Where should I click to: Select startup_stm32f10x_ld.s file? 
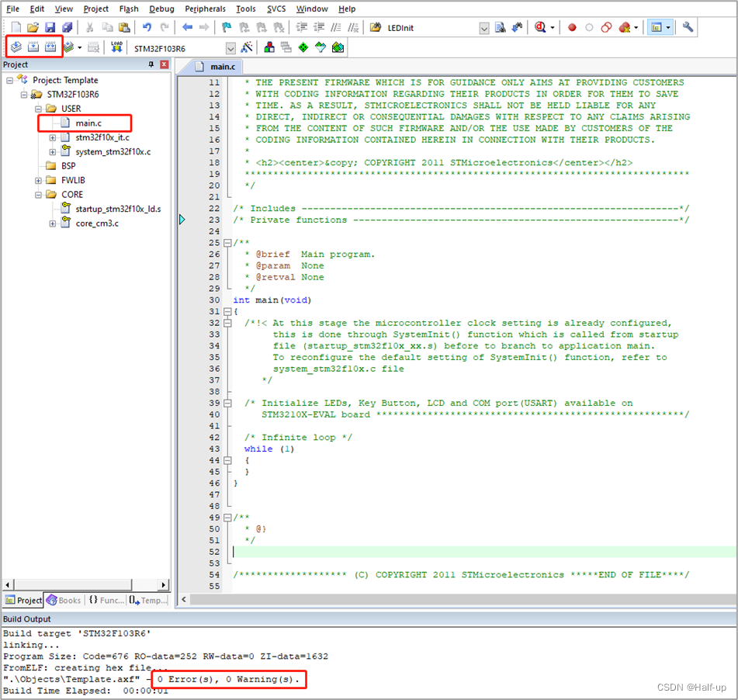coord(118,209)
